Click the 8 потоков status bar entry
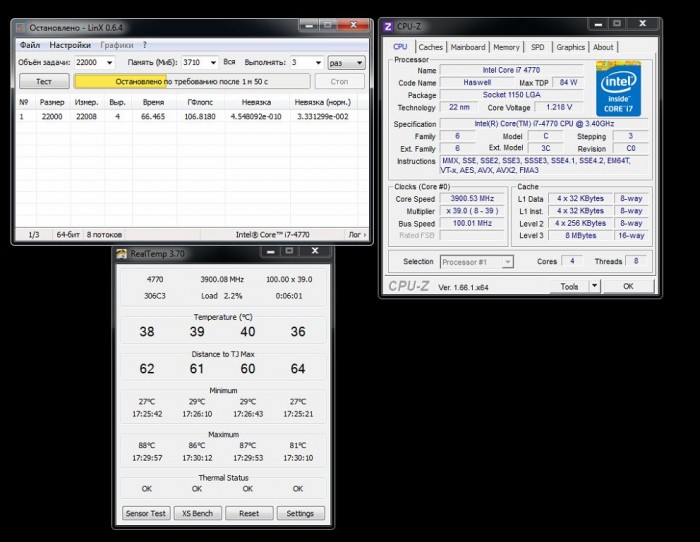This screenshot has width=700, height=542. click(x=104, y=234)
